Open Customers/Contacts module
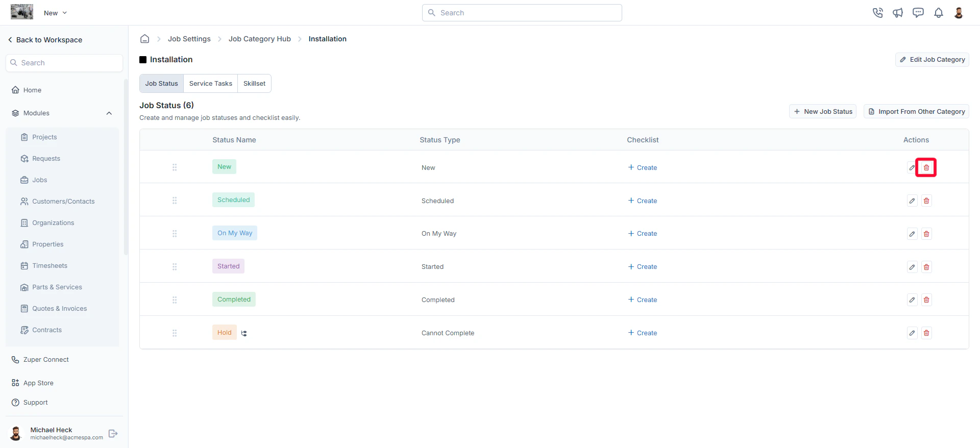Viewport: 980px width, 448px height. coord(57,202)
